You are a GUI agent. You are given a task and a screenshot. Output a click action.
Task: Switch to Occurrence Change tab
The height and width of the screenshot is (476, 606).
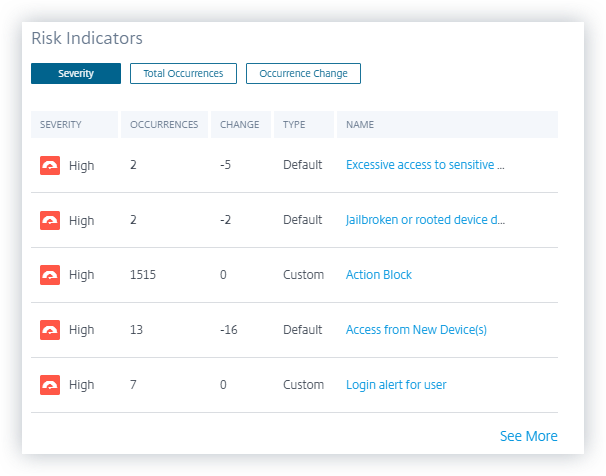[303, 73]
